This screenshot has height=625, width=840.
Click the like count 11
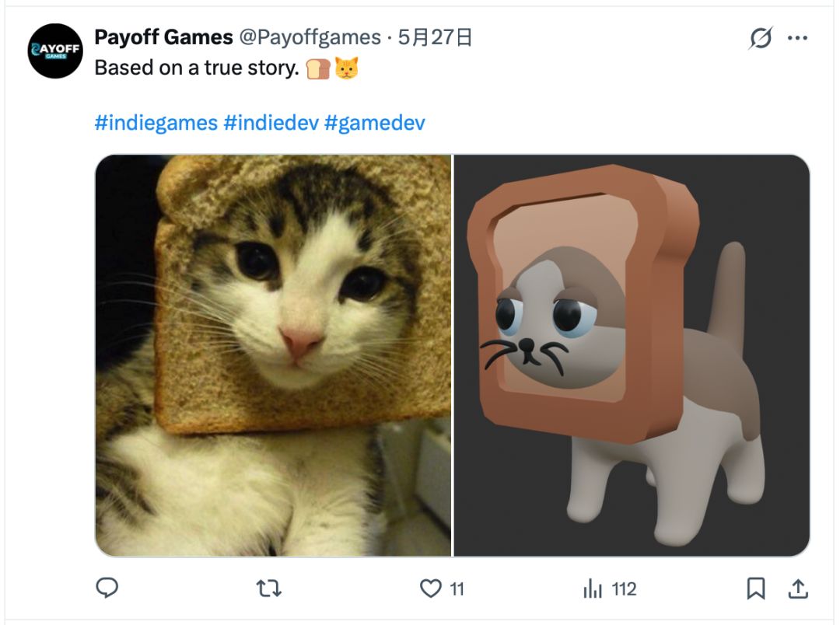(x=457, y=589)
